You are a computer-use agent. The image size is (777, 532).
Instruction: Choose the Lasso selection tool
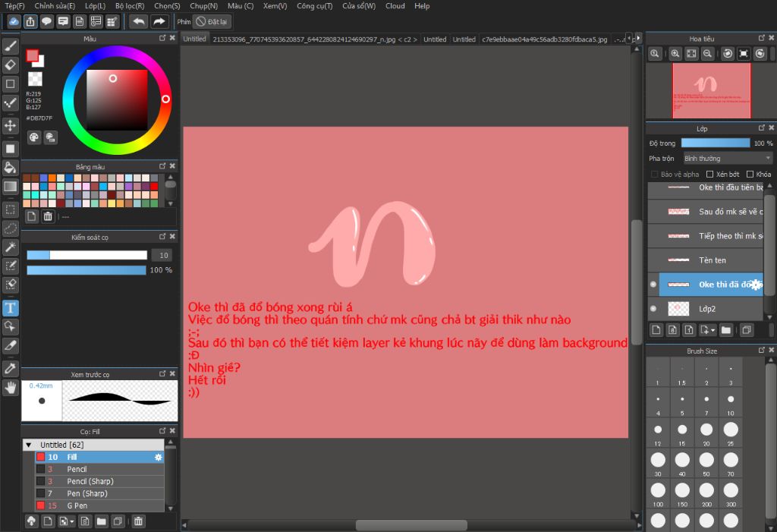click(x=11, y=228)
